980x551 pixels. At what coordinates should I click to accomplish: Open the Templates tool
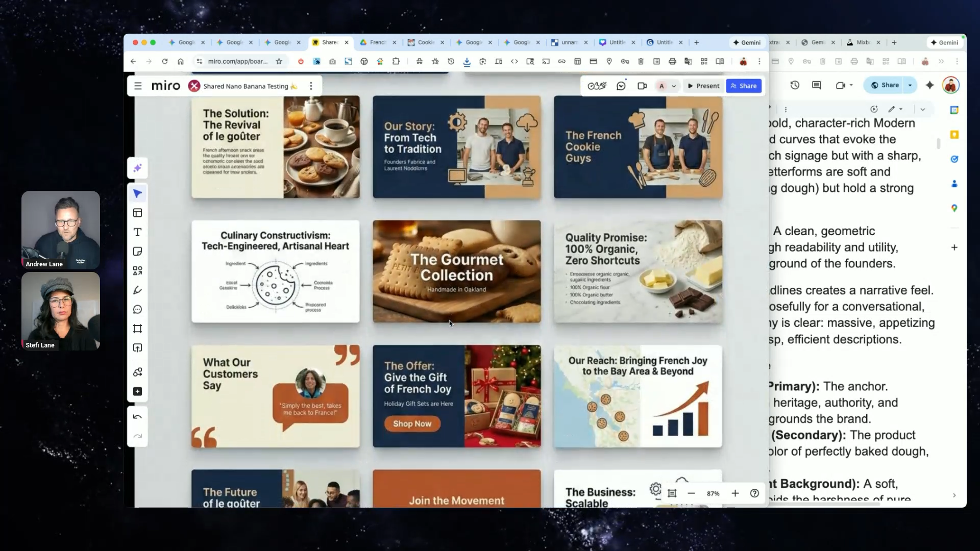coord(137,213)
